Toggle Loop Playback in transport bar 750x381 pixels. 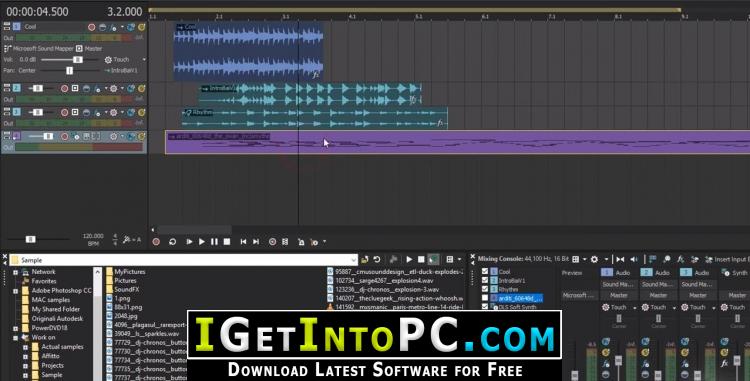173,242
